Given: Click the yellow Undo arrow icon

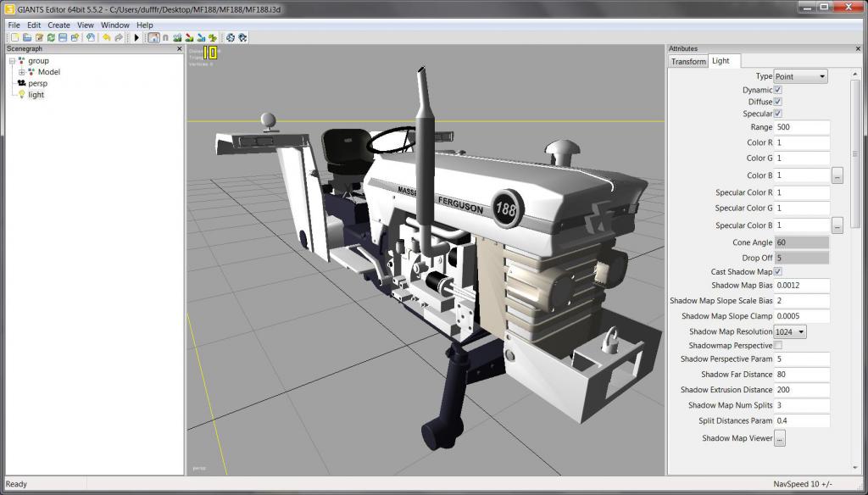Looking at the screenshot, I should pos(106,37).
